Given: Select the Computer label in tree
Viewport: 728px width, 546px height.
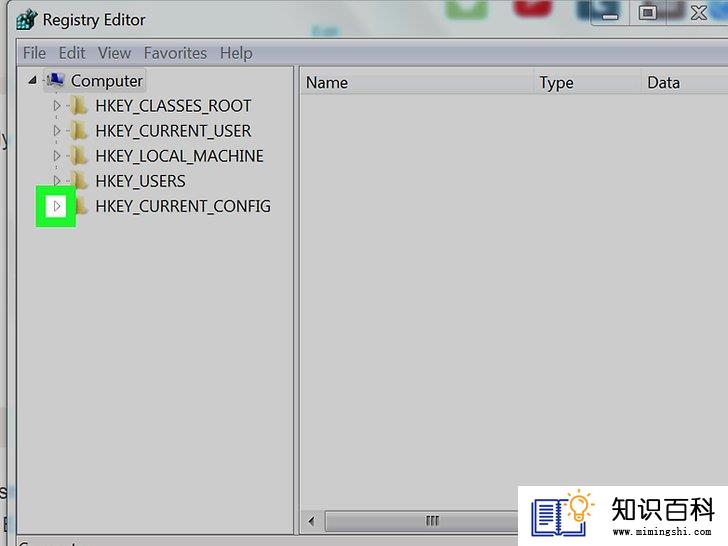Looking at the screenshot, I should click(x=107, y=81).
